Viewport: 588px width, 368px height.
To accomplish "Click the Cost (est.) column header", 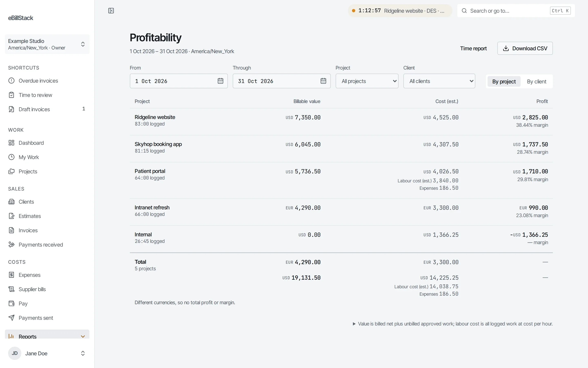I will click(x=447, y=101).
